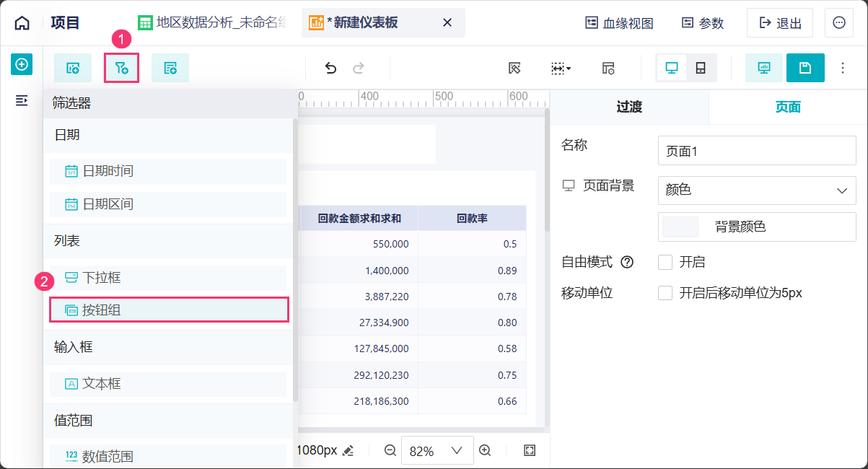Zoom in the canvas

tap(485, 450)
